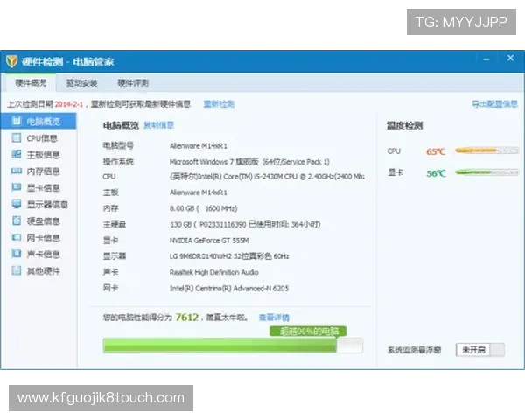Minimize the 硬件检测 window
The width and height of the screenshot is (525, 420).
click(x=486, y=59)
